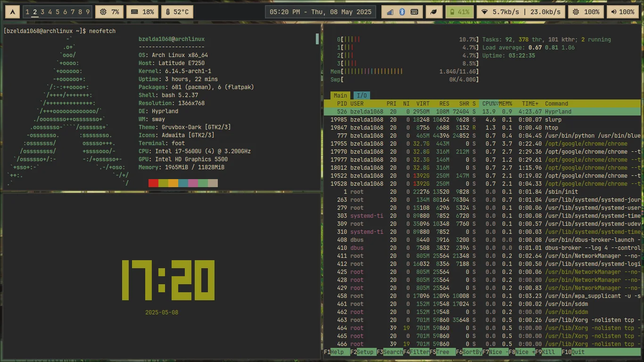Click the red neofetch color block
The width and height of the screenshot is (644, 362).
pos(153,183)
